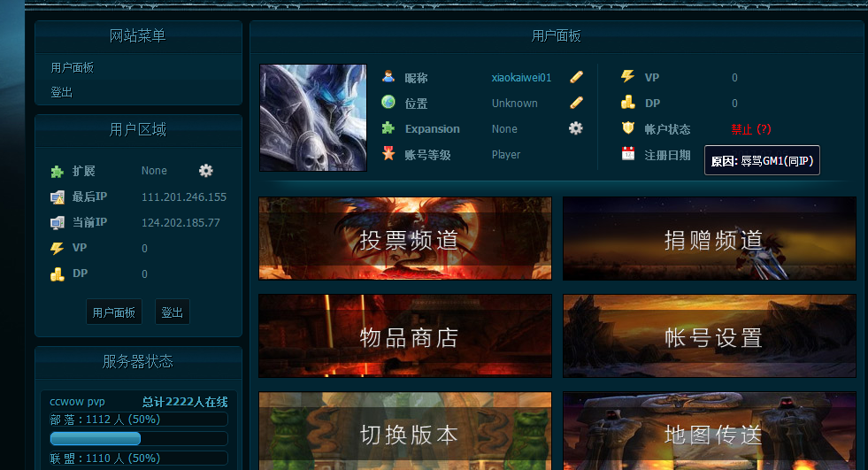The width and height of the screenshot is (868, 470).
Task: Open the 投票频道 voting banner
Action: [405, 239]
